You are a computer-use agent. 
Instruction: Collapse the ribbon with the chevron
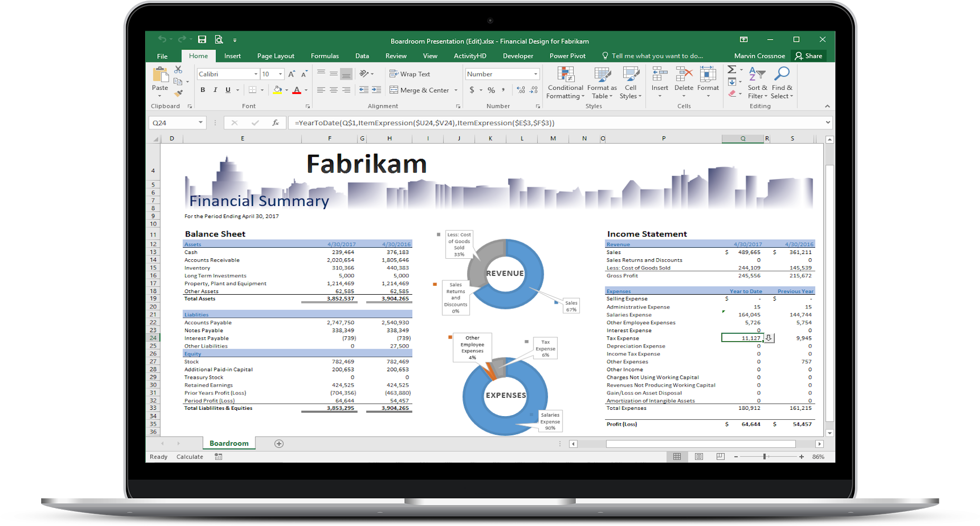point(827,106)
